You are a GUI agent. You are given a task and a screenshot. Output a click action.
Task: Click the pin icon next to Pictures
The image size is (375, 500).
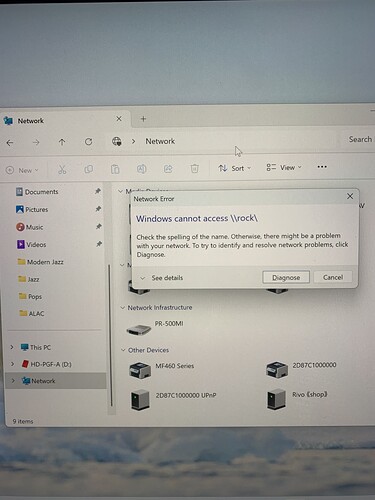pyautogui.click(x=98, y=209)
